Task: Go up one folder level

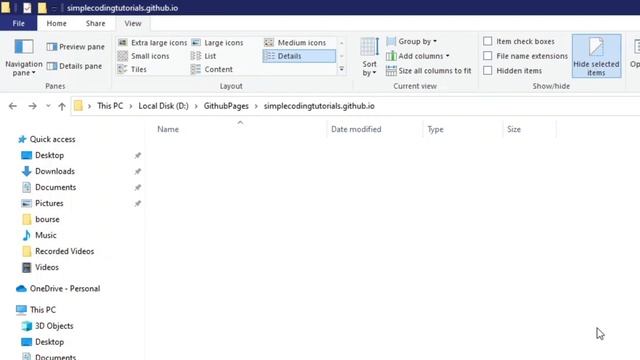Action: click(x=62, y=106)
